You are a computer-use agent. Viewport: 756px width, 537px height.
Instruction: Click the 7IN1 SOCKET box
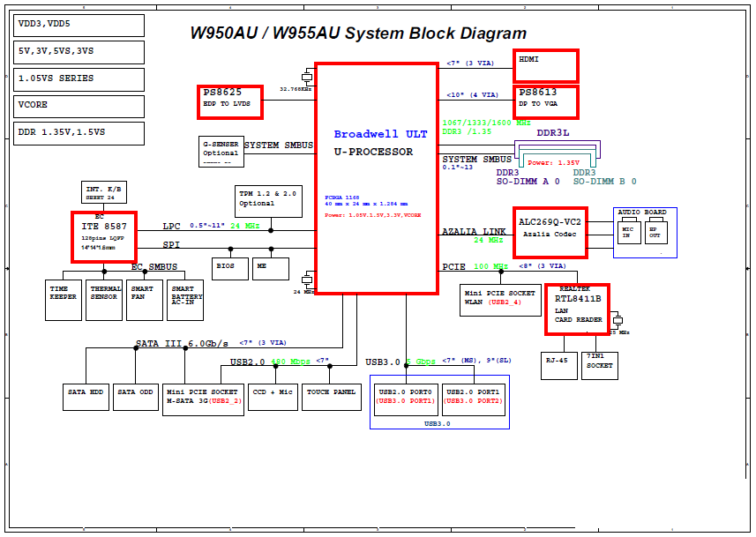click(x=600, y=366)
